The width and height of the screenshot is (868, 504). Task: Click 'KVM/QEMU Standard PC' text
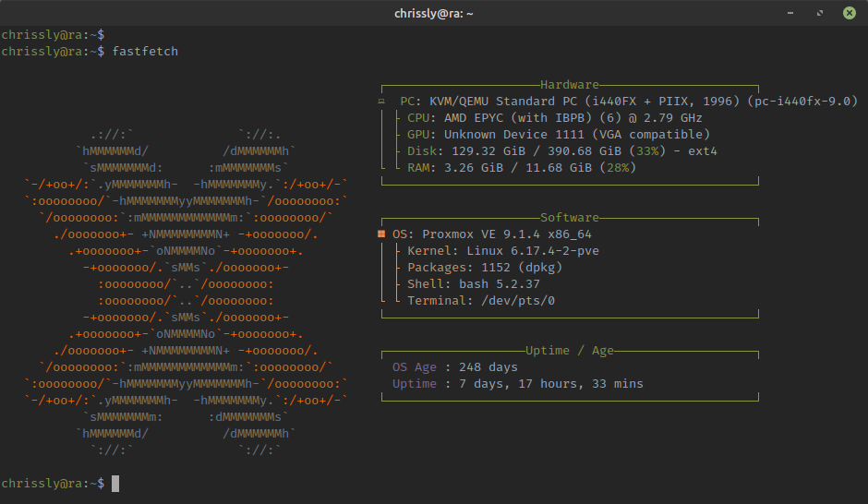point(503,102)
